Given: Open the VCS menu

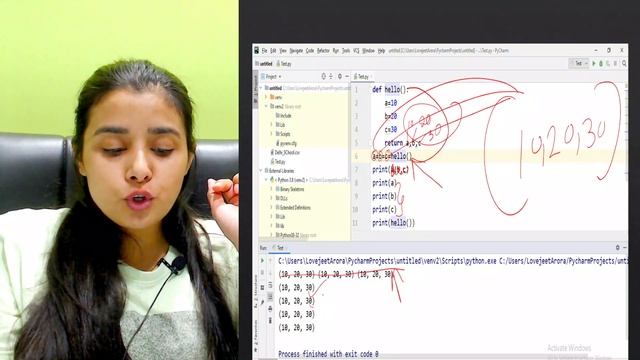Looking at the screenshot, I should (x=356, y=51).
